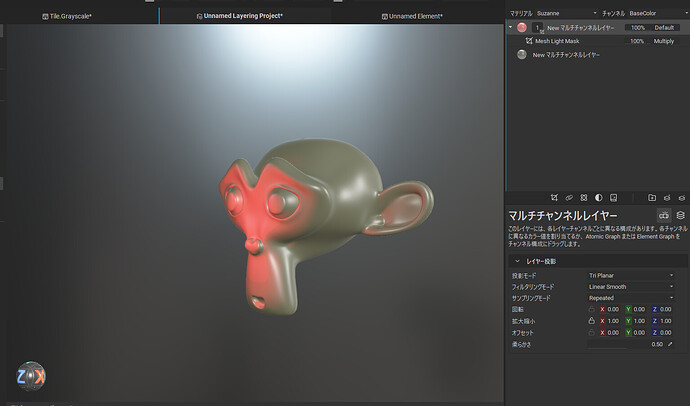Switch to the Tile.Grayscale tab

coord(67,16)
